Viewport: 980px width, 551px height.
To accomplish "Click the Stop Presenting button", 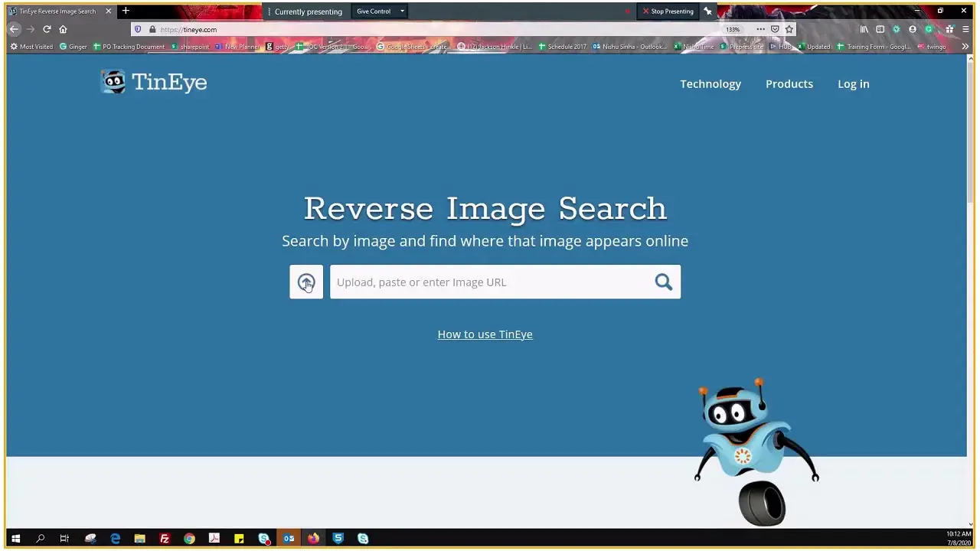I will pyautogui.click(x=668, y=11).
